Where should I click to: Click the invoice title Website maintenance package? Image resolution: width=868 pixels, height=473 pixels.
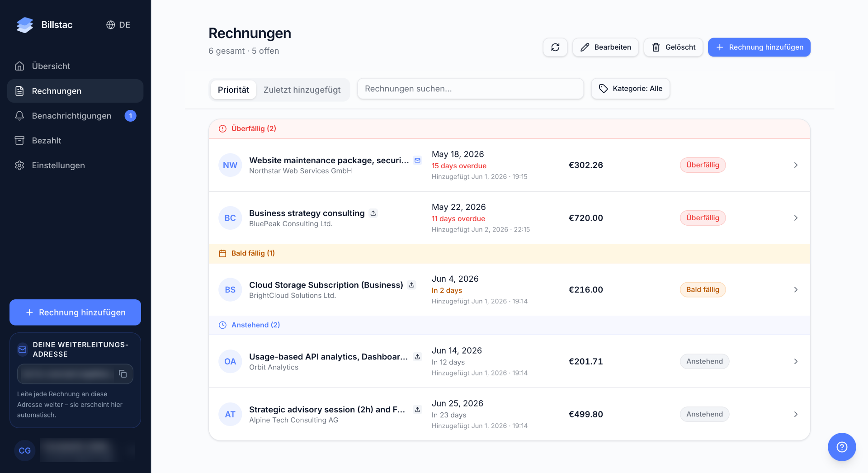click(x=329, y=160)
